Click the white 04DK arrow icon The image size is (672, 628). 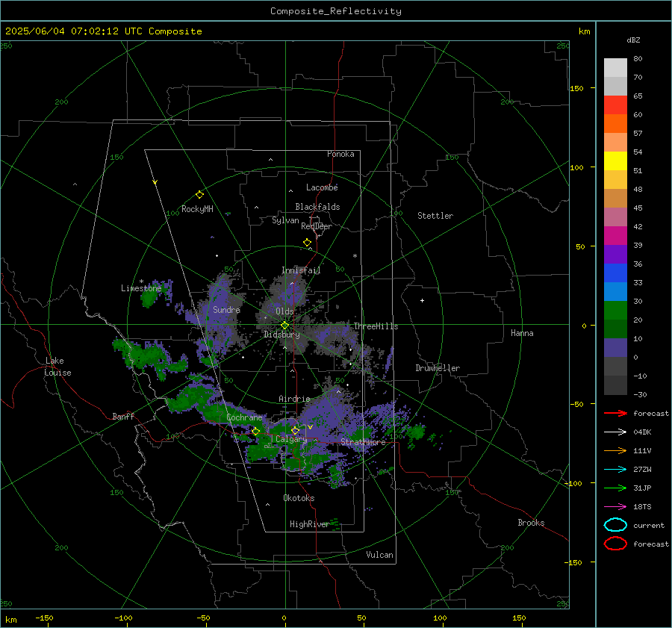615,432
